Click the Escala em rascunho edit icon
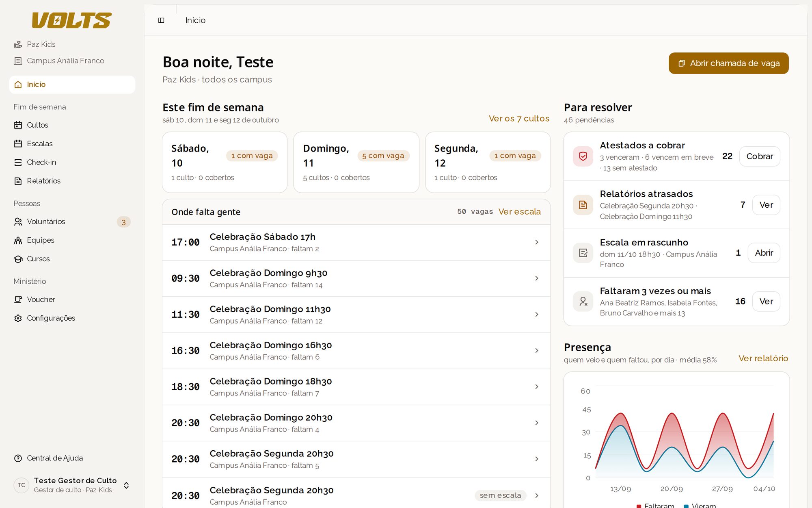 point(583,253)
